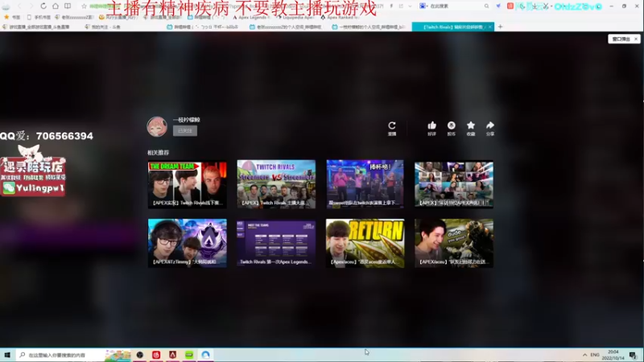Viewport: 644px width, 362px height.
Task: Open the TzTimmy Apex recommended video
Action: tap(188, 243)
